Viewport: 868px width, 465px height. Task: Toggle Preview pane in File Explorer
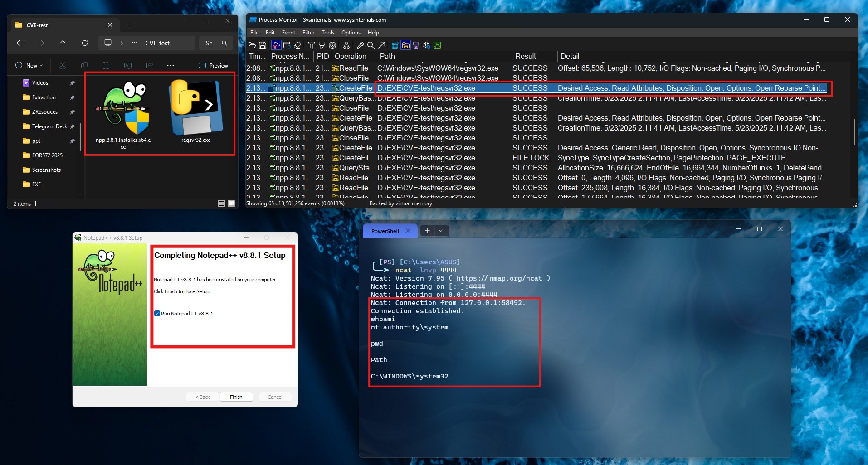213,65
